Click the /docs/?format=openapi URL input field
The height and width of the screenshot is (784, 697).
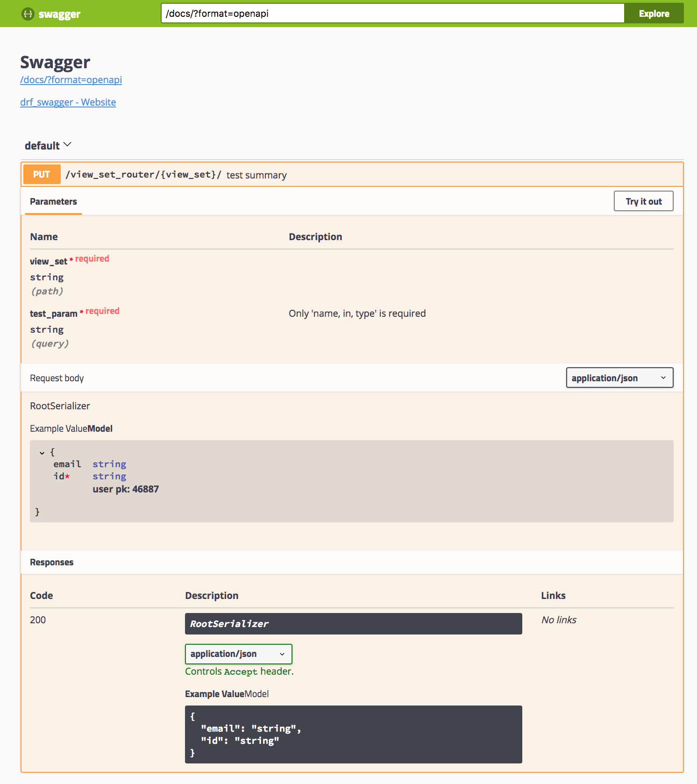click(x=392, y=14)
